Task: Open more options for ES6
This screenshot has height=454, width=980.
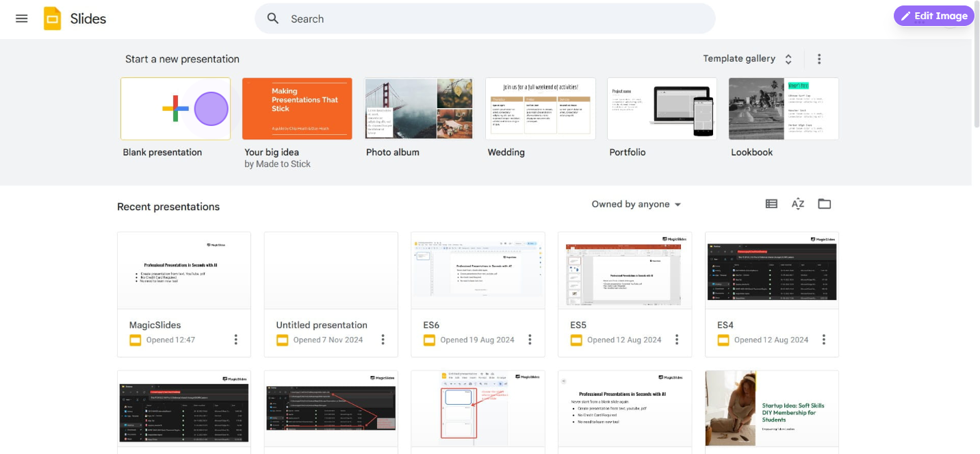Action: (x=530, y=340)
